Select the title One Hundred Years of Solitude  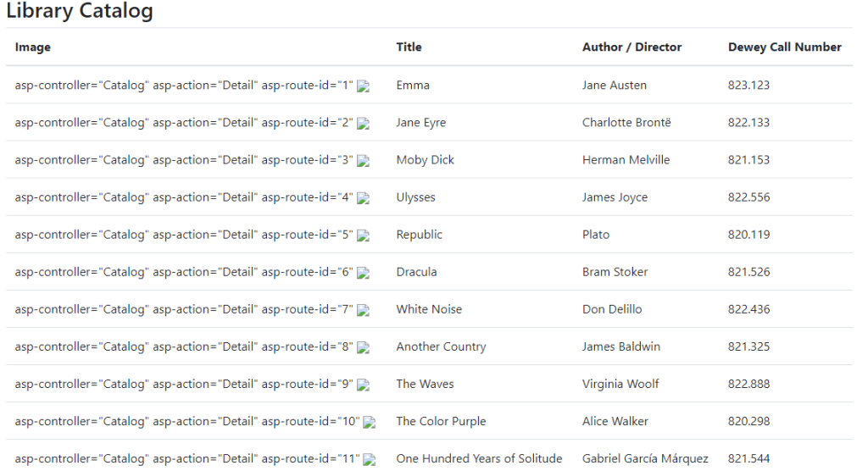click(x=479, y=458)
